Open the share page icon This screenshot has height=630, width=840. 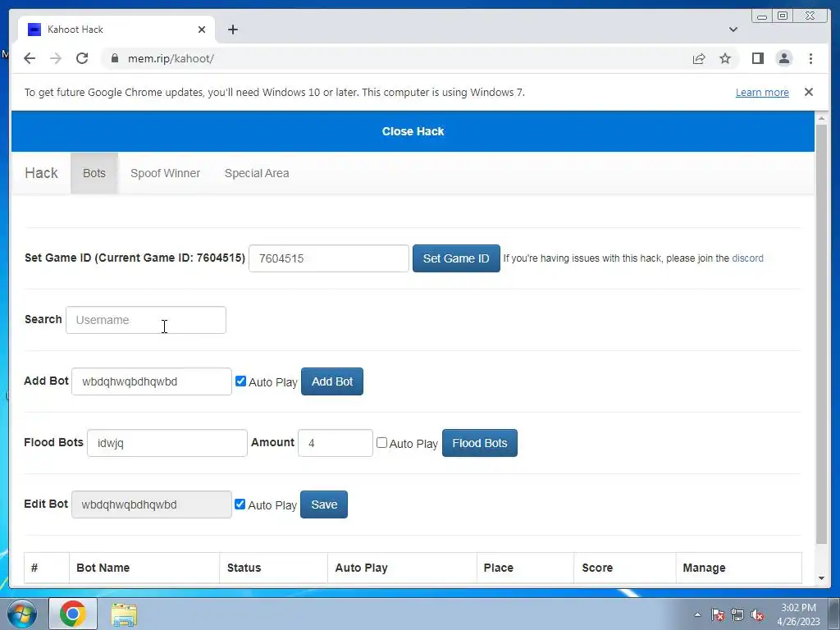pos(699,58)
